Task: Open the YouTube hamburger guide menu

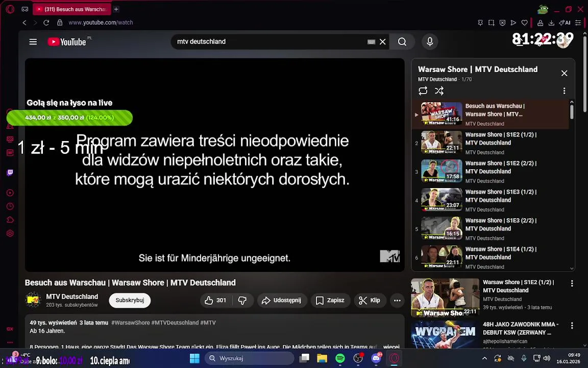Action: pos(33,42)
